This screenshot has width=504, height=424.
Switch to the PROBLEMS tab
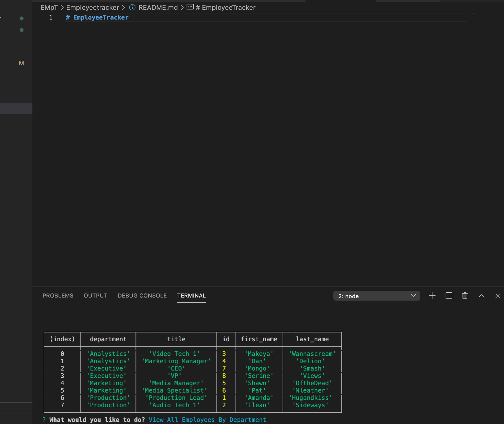coord(58,296)
